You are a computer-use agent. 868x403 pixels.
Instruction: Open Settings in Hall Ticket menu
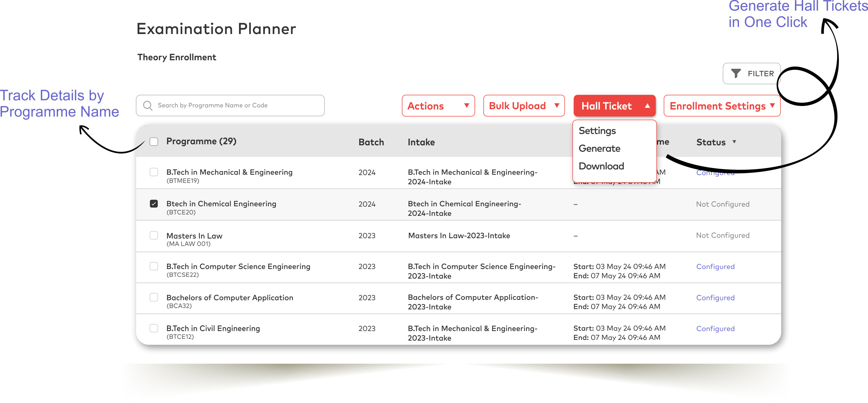pos(597,131)
